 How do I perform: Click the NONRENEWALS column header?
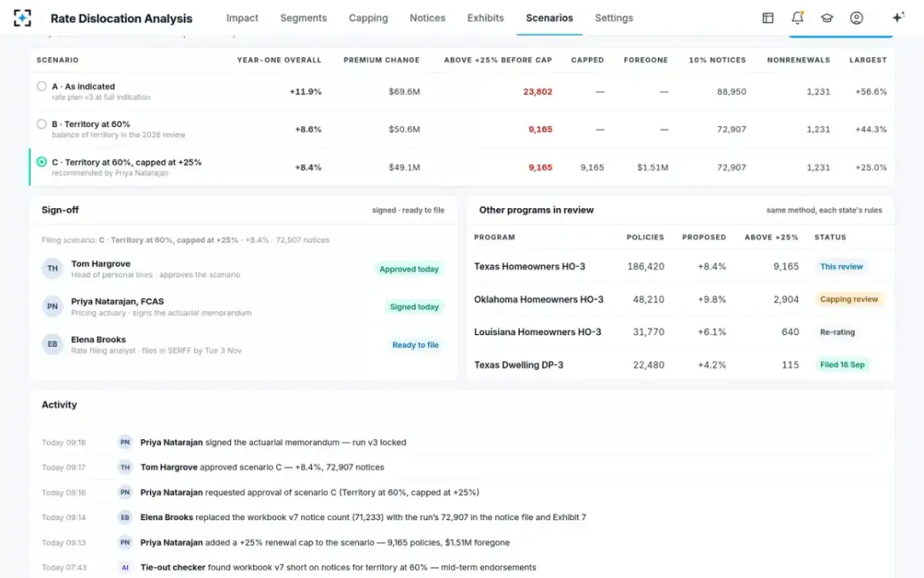(x=798, y=60)
